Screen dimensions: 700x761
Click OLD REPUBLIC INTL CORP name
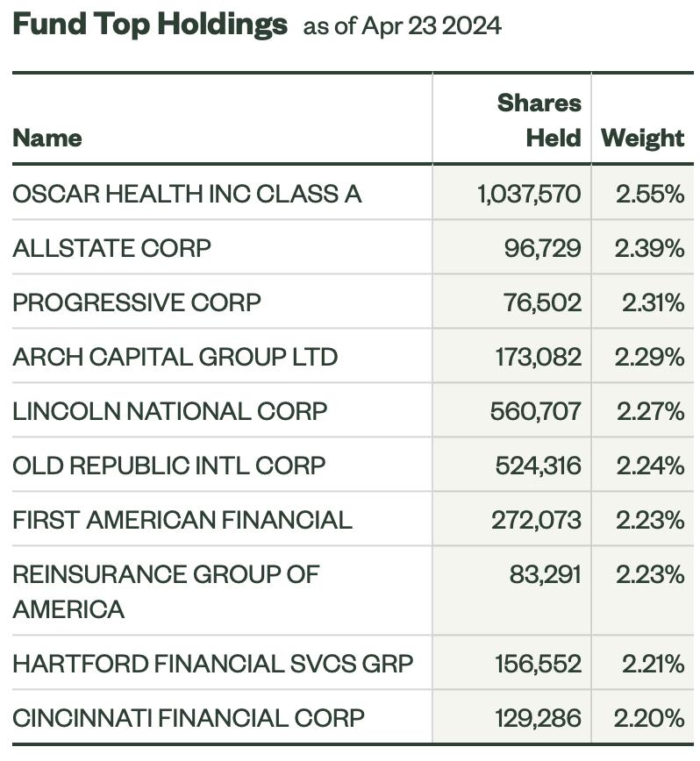(169, 466)
